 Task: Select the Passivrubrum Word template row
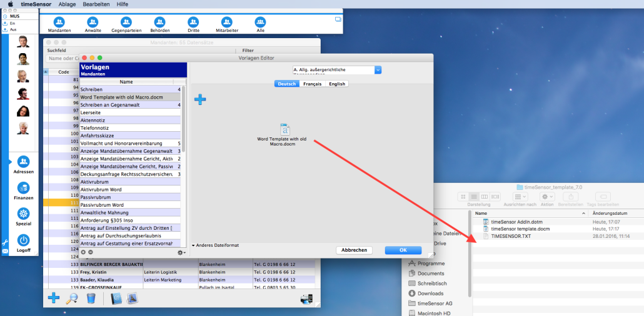coord(130,205)
